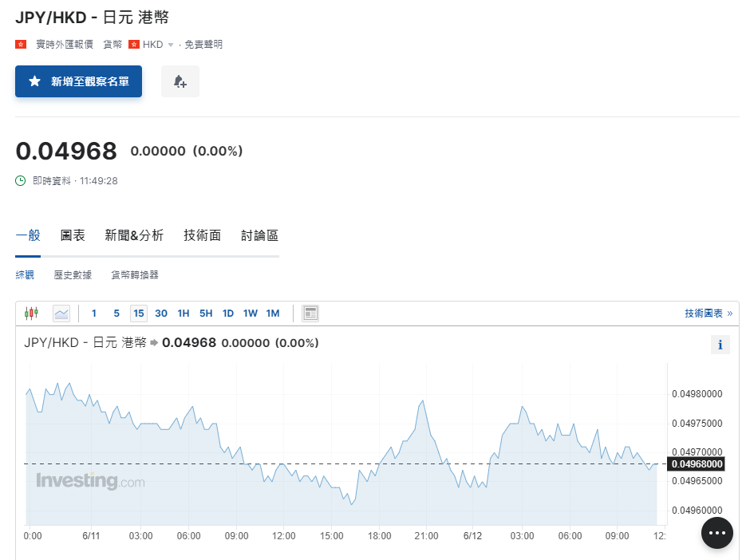
Task: Open the chart news overlay icon
Action: pos(310,314)
